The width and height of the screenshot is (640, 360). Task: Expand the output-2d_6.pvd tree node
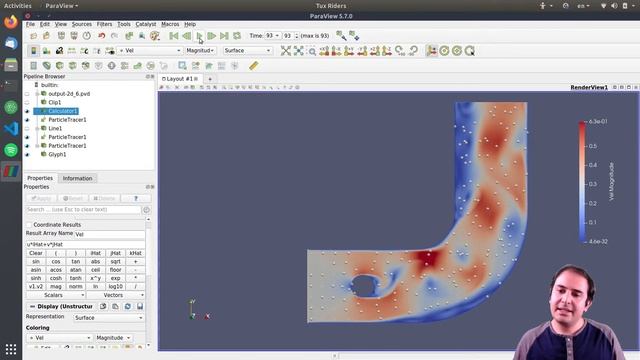37,94
